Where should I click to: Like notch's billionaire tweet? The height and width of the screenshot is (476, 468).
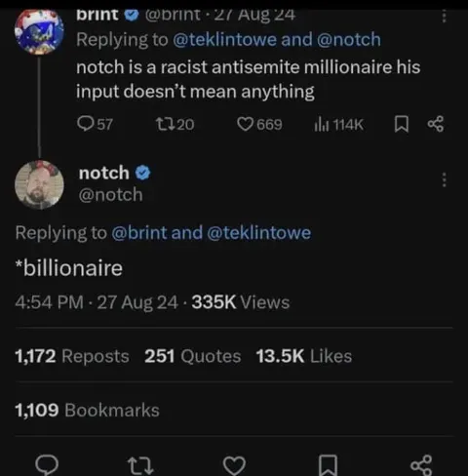click(x=234, y=465)
